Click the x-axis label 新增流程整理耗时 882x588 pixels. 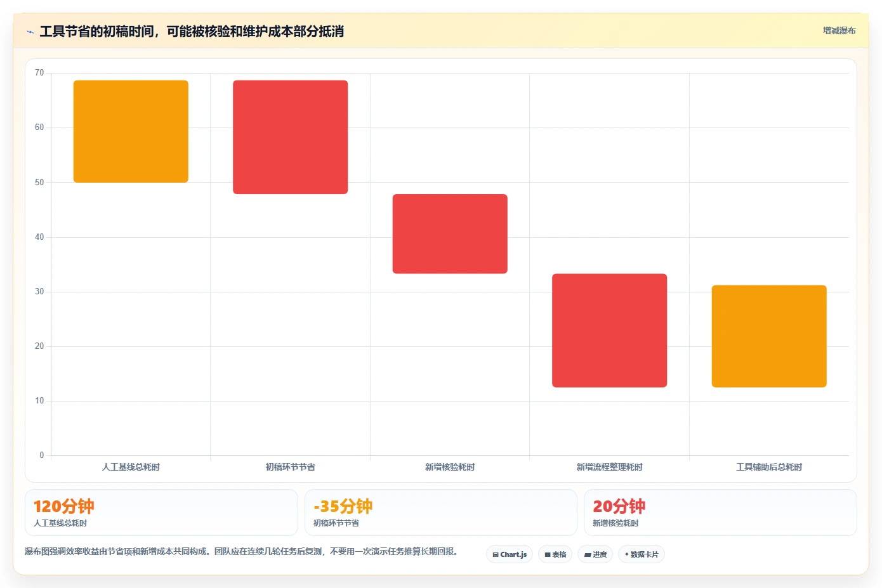(609, 467)
